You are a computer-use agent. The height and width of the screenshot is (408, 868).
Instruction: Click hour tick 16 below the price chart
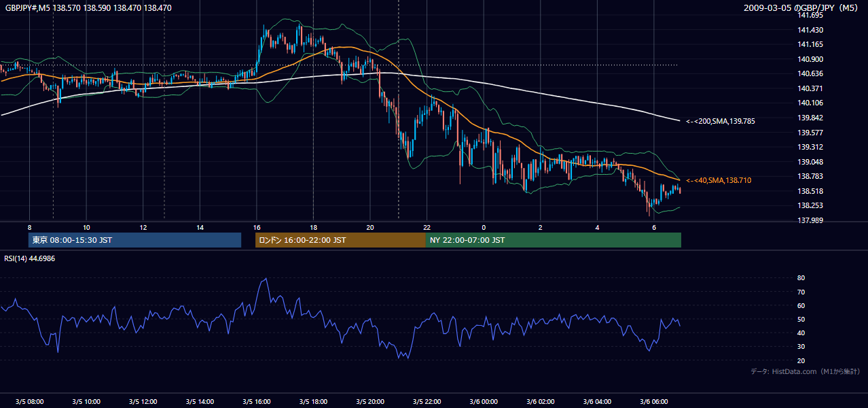(257, 227)
